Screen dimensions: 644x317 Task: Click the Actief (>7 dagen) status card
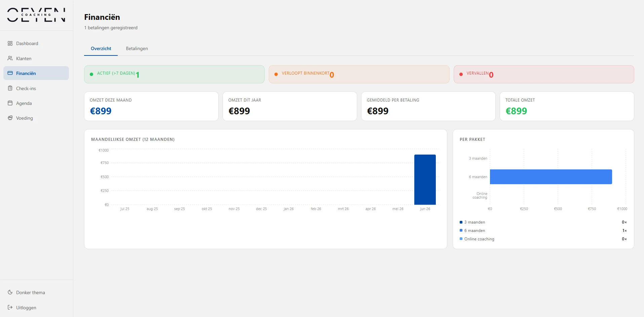pyautogui.click(x=174, y=74)
